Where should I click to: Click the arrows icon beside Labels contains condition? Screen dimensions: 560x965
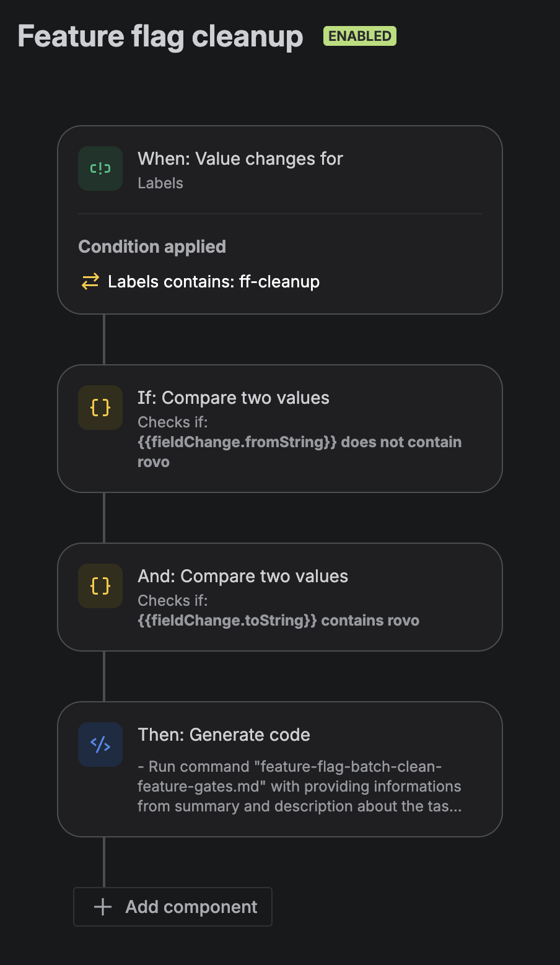[x=90, y=282]
